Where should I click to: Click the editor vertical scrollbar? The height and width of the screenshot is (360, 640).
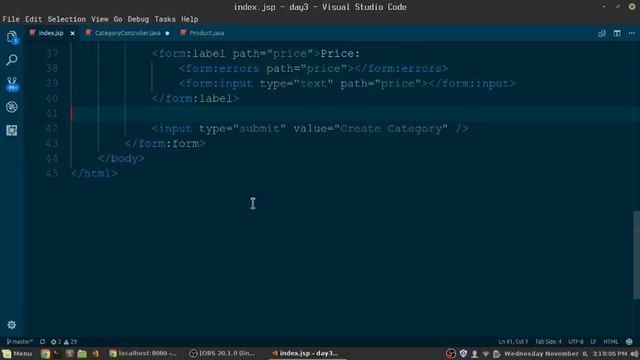(637, 255)
